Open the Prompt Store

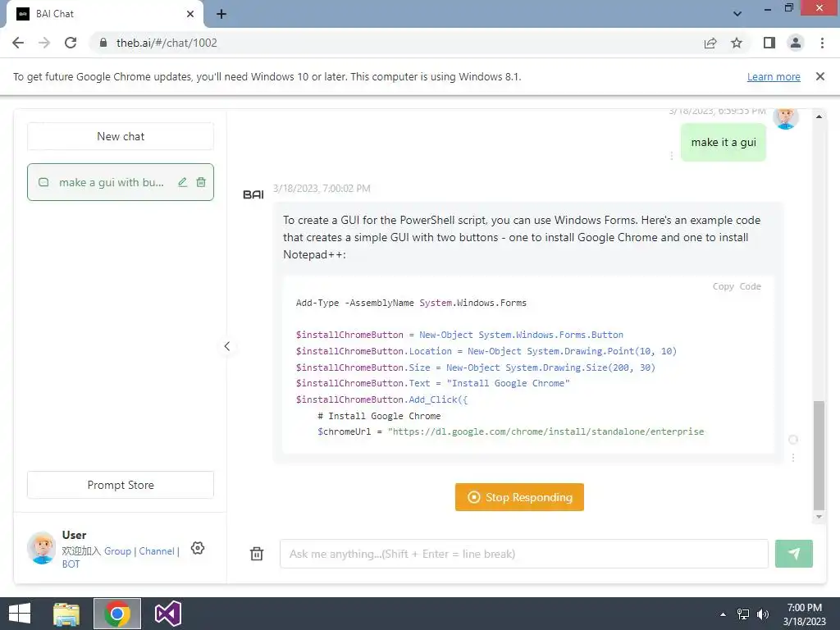point(121,485)
